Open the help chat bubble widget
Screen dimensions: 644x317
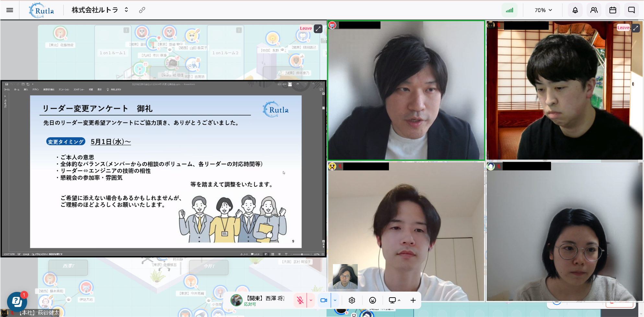click(x=17, y=301)
